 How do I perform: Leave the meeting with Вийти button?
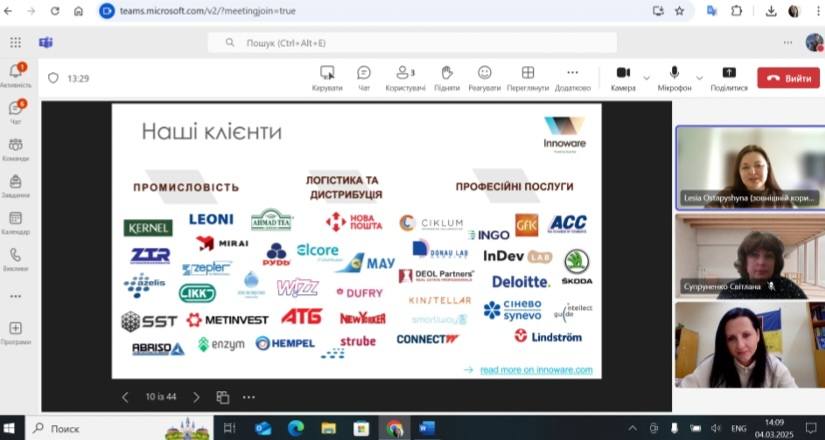point(788,78)
